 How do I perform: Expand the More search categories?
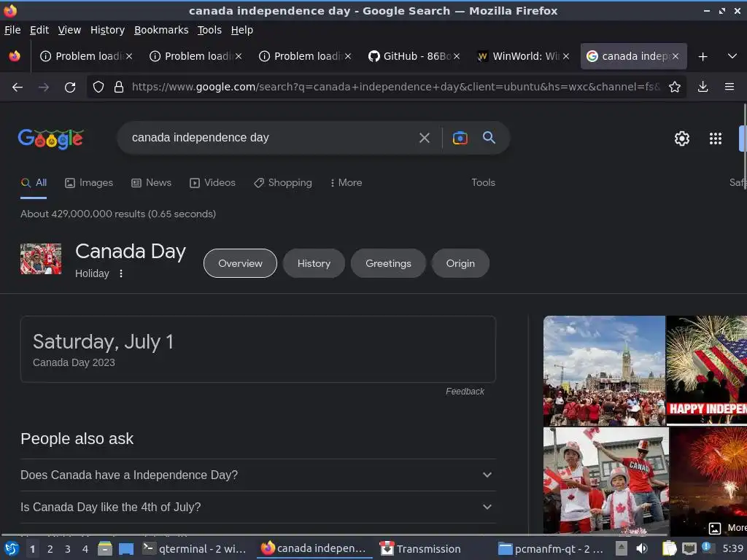coord(346,183)
